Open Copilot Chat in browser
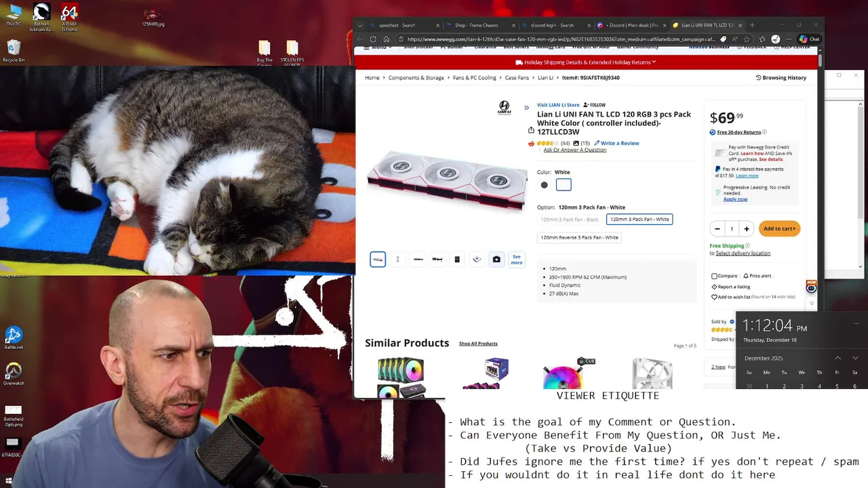The image size is (868, 488). (x=809, y=39)
